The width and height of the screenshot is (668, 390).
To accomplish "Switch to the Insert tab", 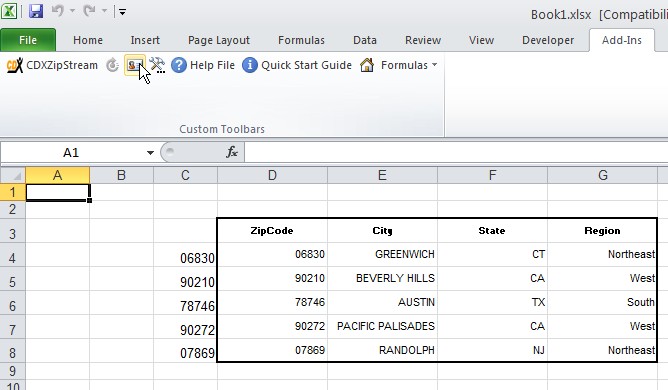I will (x=145, y=40).
